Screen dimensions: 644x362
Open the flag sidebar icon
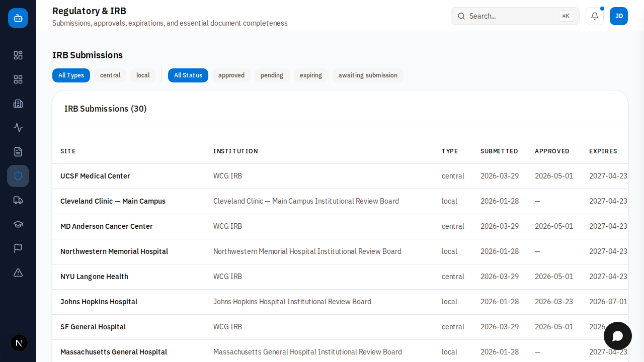(x=18, y=248)
